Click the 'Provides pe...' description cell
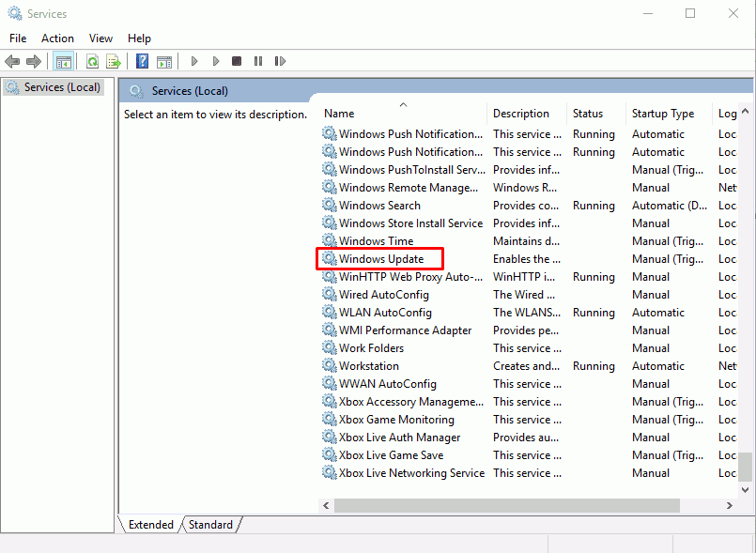 pos(526,330)
